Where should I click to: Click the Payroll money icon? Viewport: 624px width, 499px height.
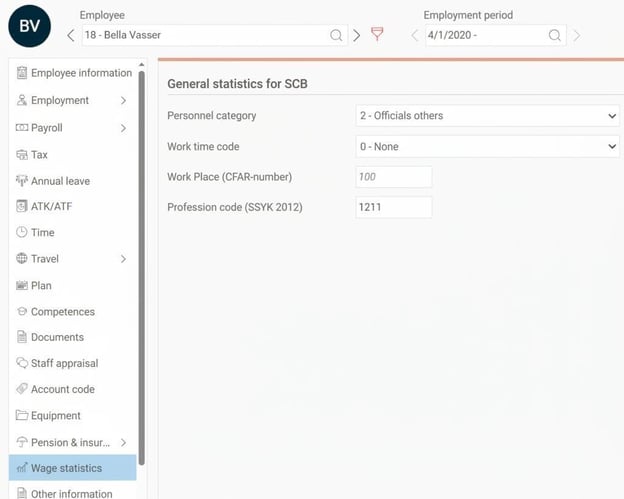click(x=22, y=128)
